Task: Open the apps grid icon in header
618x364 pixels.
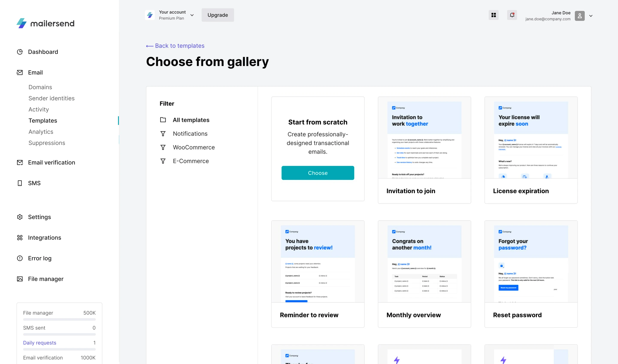Action: [x=493, y=15]
